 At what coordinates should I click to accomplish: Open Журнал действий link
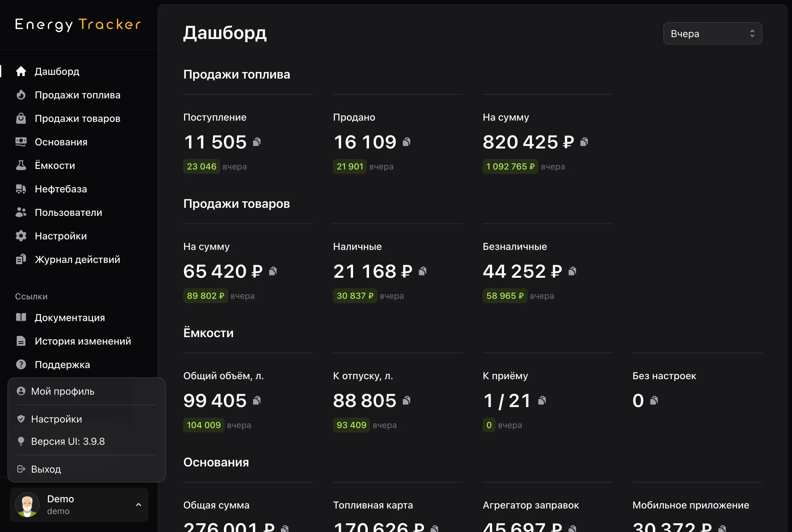[78, 260]
